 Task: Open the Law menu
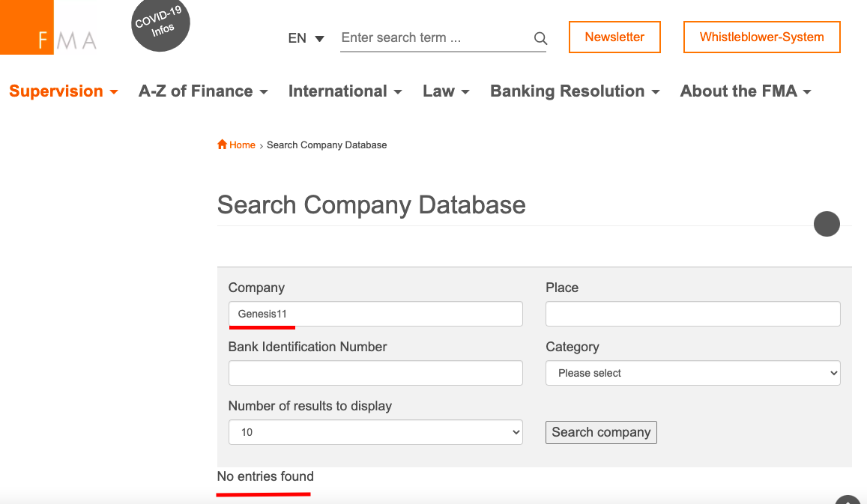point(446,91)
